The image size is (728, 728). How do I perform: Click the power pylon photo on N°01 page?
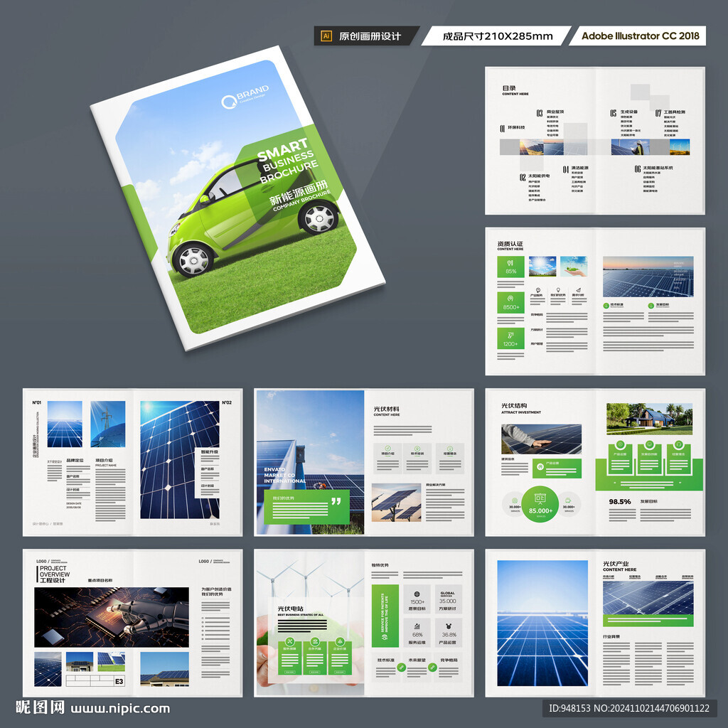[108, 424]
